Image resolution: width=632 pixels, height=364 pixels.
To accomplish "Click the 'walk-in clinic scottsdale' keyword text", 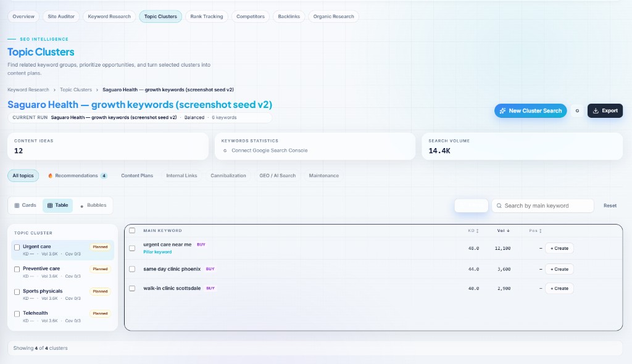I will 172,289.
